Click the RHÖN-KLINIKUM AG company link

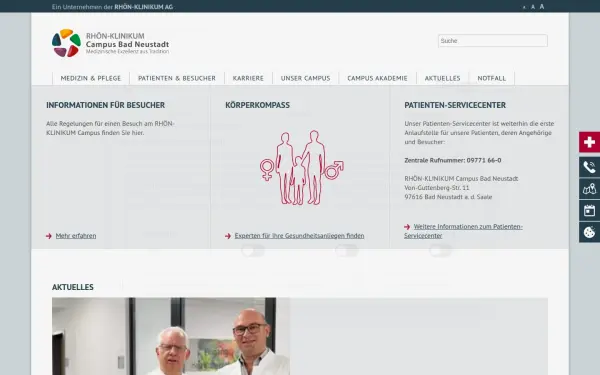coord(143,7)
